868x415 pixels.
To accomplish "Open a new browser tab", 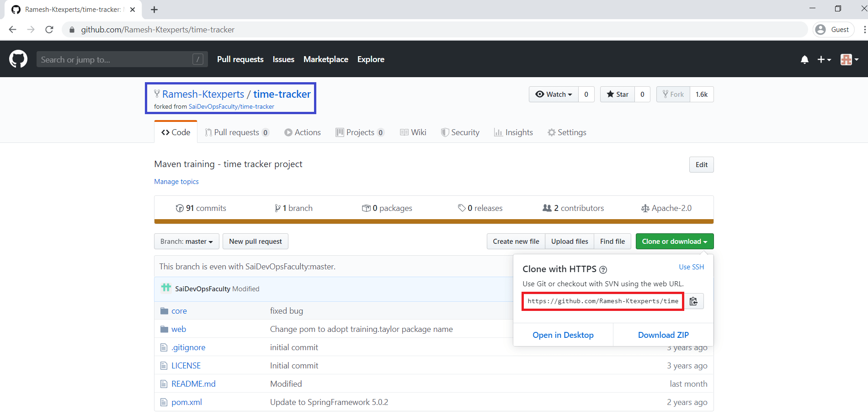I will (x=154, y=10).
